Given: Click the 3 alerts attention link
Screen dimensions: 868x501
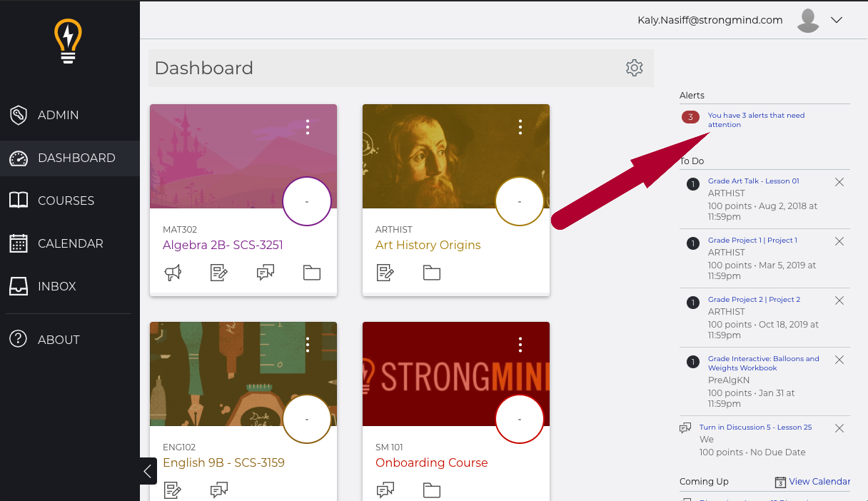Looking at the screenshot, I should tap(755, 119).
